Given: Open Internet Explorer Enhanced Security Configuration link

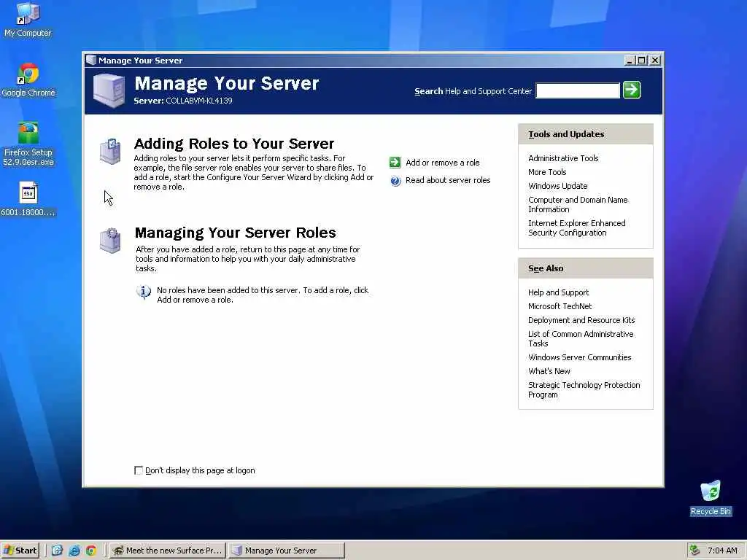Looking at the screenshot, I should click(x=576, y=228).
